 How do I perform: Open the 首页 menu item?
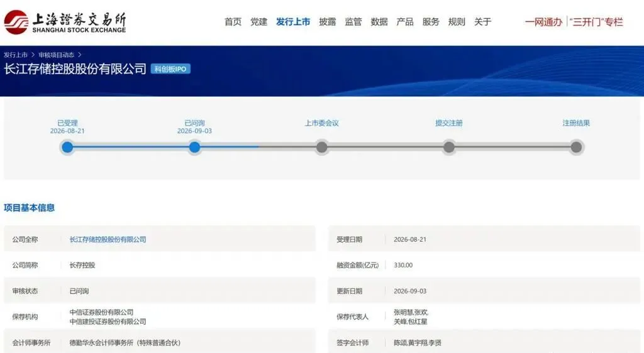tap(233, 22)
